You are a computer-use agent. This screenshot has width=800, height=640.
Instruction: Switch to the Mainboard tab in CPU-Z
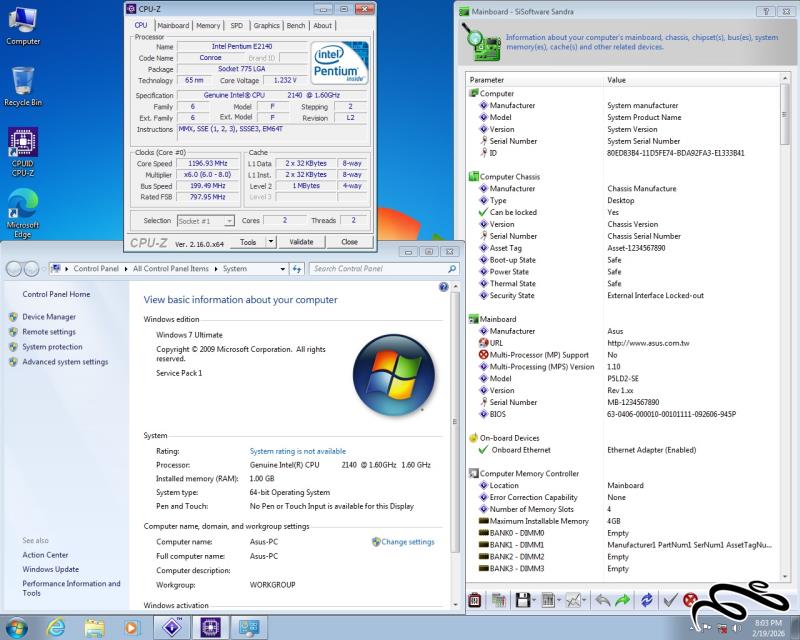pyautogui.click(x=173, y=25)
